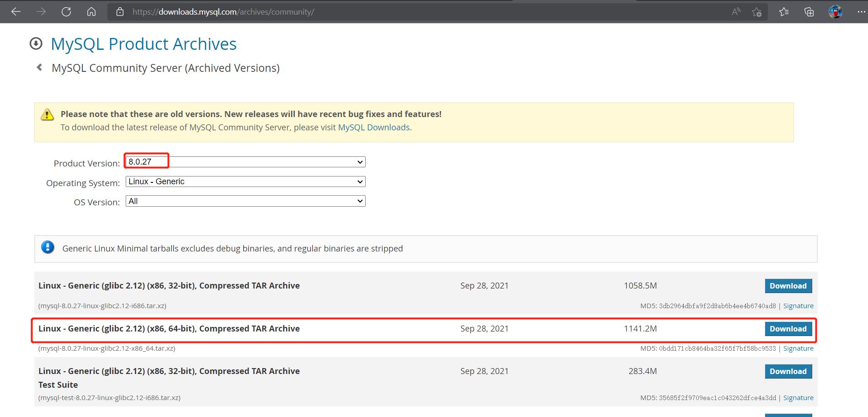Open the collections icon
The image size is (868, 417).
coord(809,12)
